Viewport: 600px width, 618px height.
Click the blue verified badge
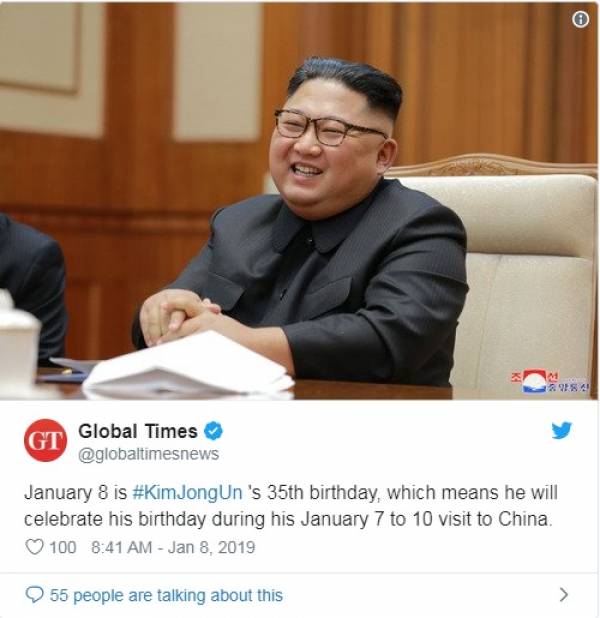click(x=213, y=431)
